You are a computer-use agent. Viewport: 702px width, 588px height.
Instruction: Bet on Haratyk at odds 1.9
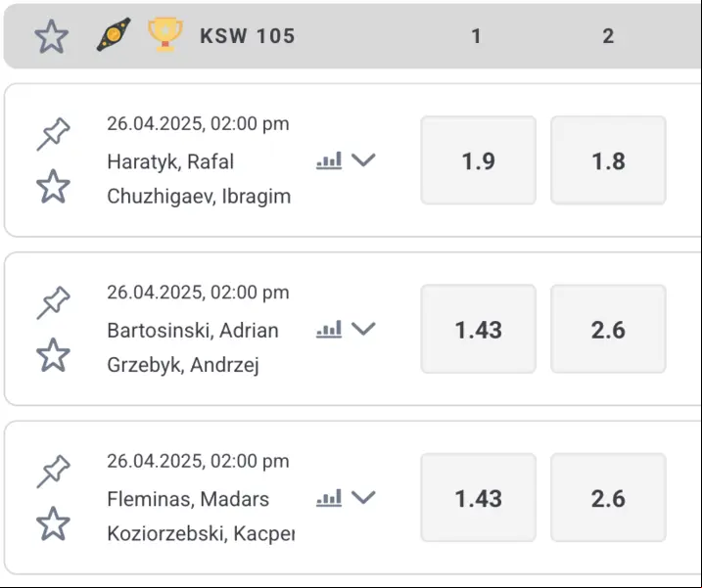pos(478,160)
